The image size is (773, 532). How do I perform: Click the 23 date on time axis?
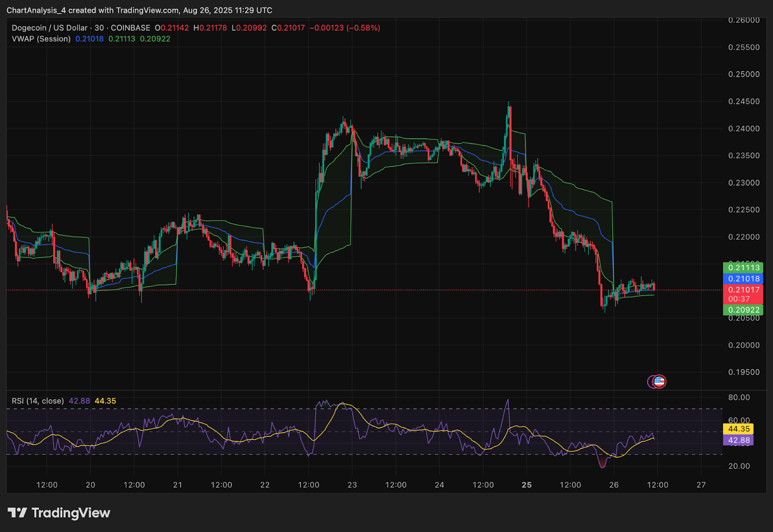pos(352,485)
